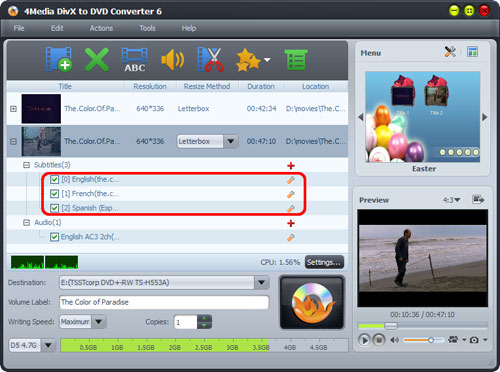Screen dimensions: 500x372
Task: Add an audio track using the red plus
Action: pyautogui.click(x=291, y=223)
